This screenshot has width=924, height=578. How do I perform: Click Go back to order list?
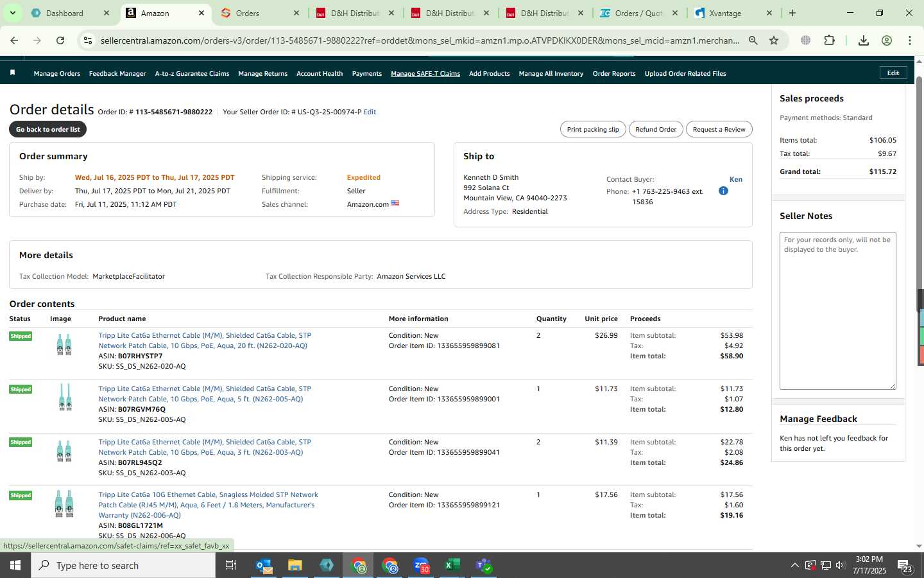[47, 129]
